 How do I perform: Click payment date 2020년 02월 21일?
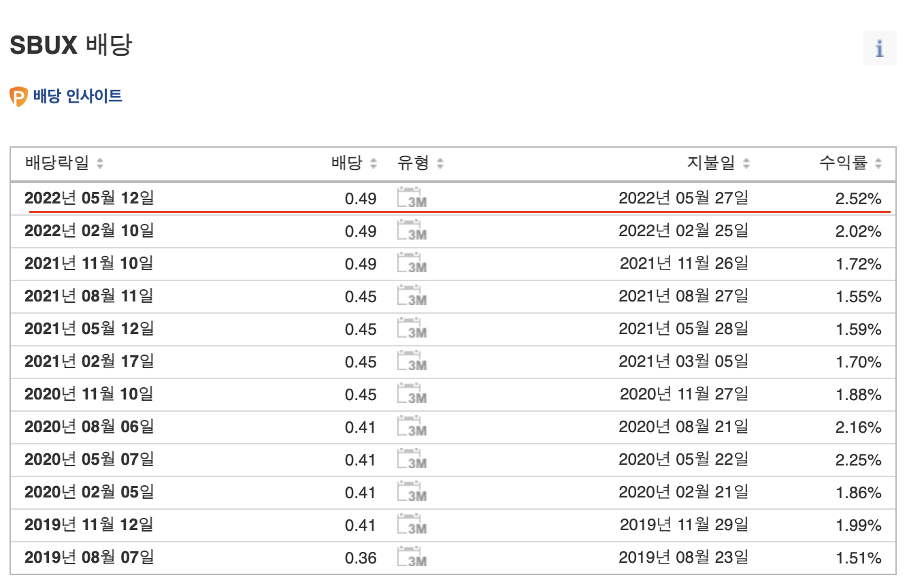(x=684, y=492)
